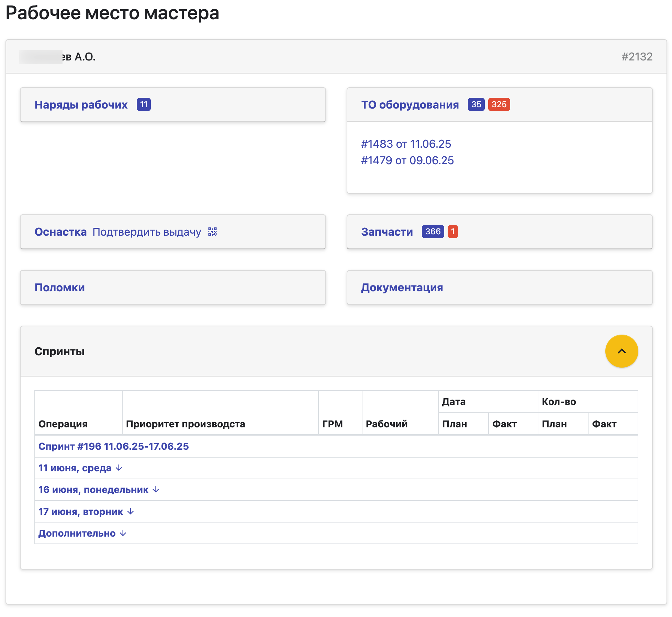Open maintenance record #1483 от 11.06.25
672x617 pixels.
coord(406,144)
